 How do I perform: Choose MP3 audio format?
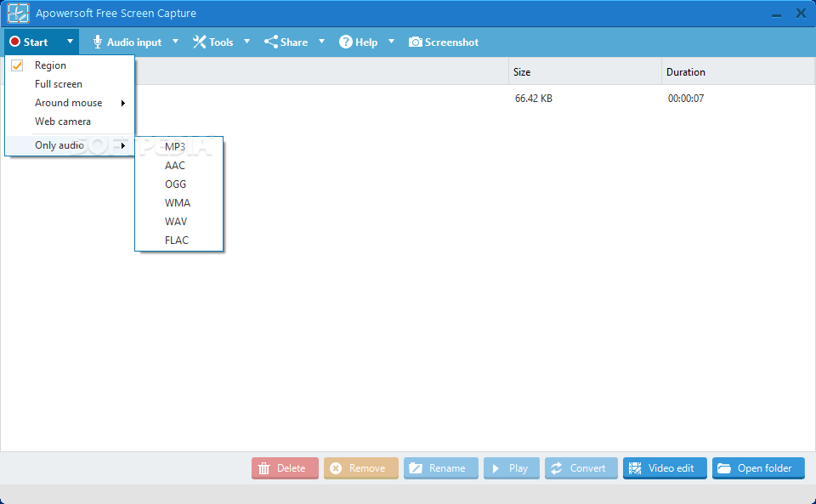pos(179,147)
